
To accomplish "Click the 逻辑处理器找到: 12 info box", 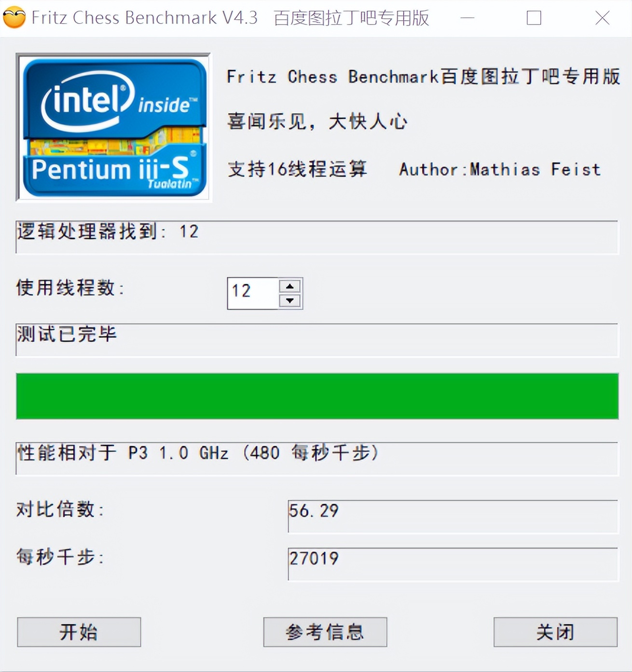I will coord(316,235).
